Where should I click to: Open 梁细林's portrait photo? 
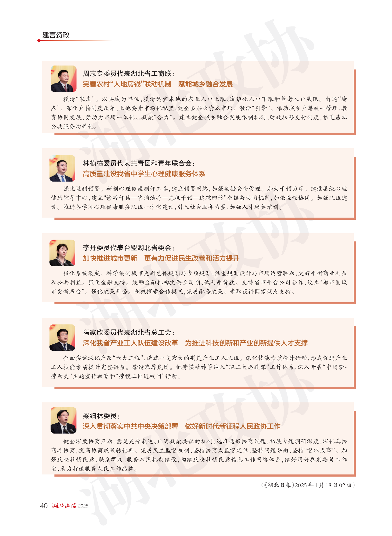pos(64,420)
